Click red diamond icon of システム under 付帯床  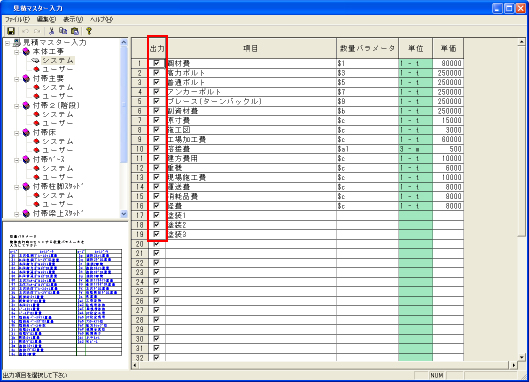point(36,142)
